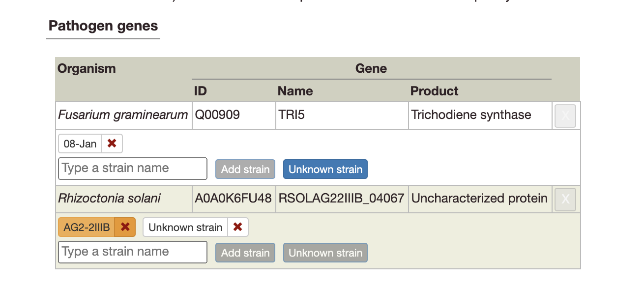The width and height of the screenshot is (644, 289).
Task: Click the strain name input under Fusarium graminearum
Action: 132,168
